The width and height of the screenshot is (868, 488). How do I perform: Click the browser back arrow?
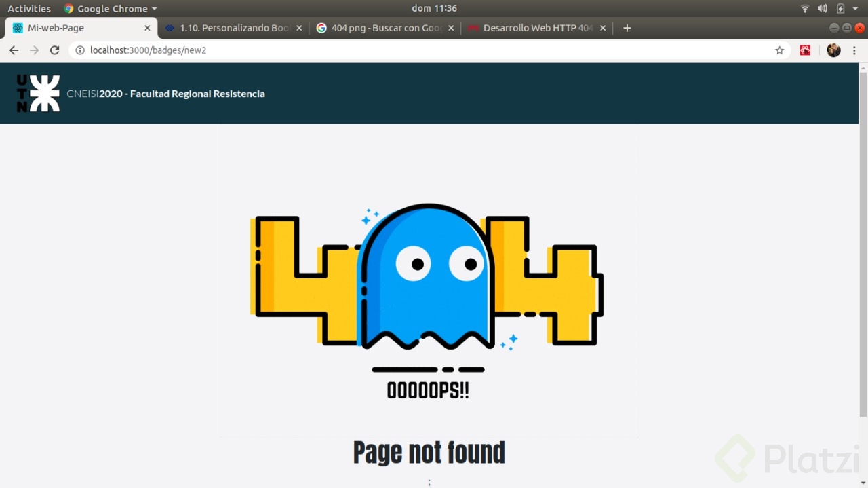click(14, 50)
